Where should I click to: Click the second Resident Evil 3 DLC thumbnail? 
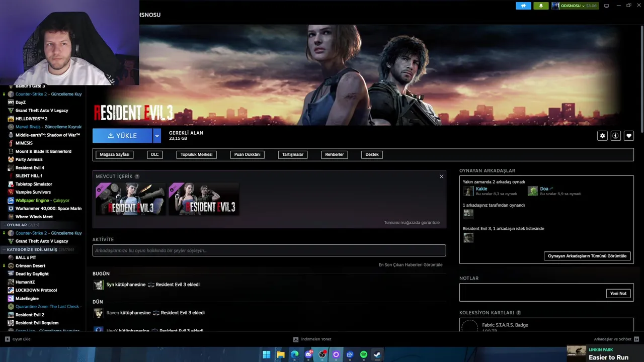[x=203, y=199]
